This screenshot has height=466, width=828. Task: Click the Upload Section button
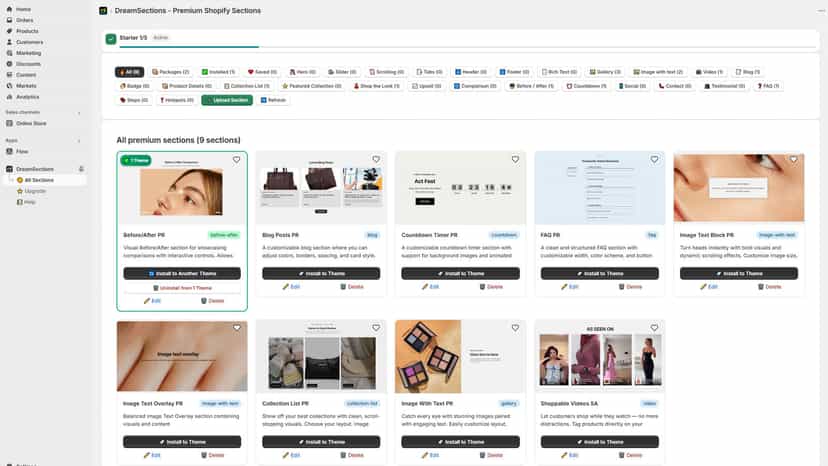(227, 100)
